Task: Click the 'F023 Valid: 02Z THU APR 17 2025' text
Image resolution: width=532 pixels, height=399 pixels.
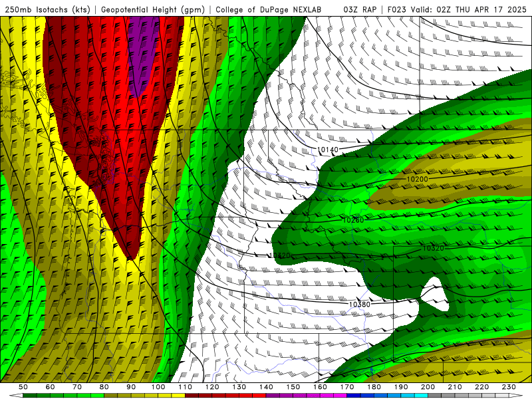Action: [x=457, y=9]
